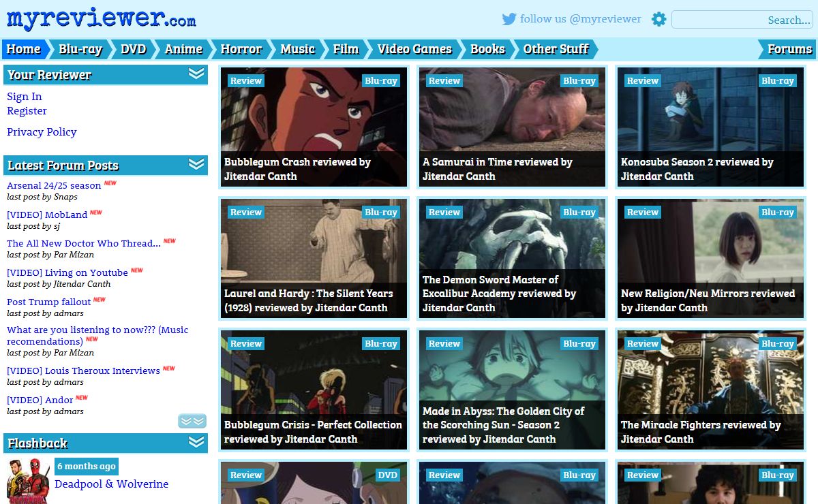Screen dimensions: 818x504
Task: Open the Deadpool & Wolverine flashback link
Action: [x=111, y=484]
